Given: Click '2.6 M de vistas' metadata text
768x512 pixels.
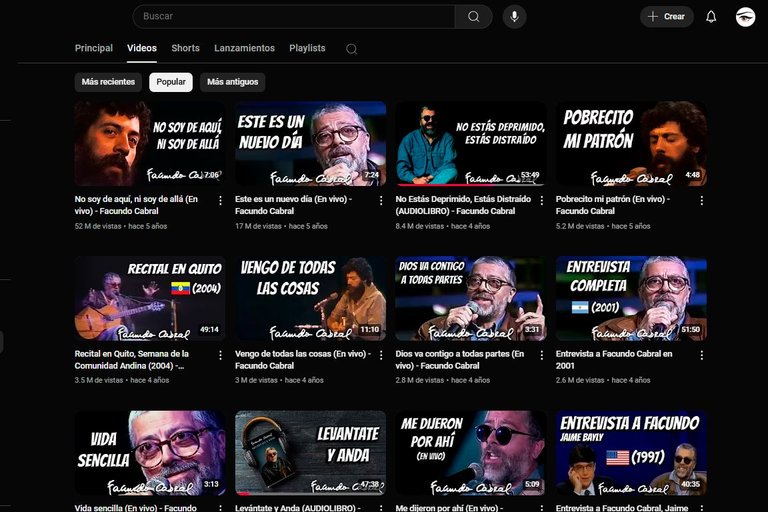Looking at the screenshot, I should [580, 380].
